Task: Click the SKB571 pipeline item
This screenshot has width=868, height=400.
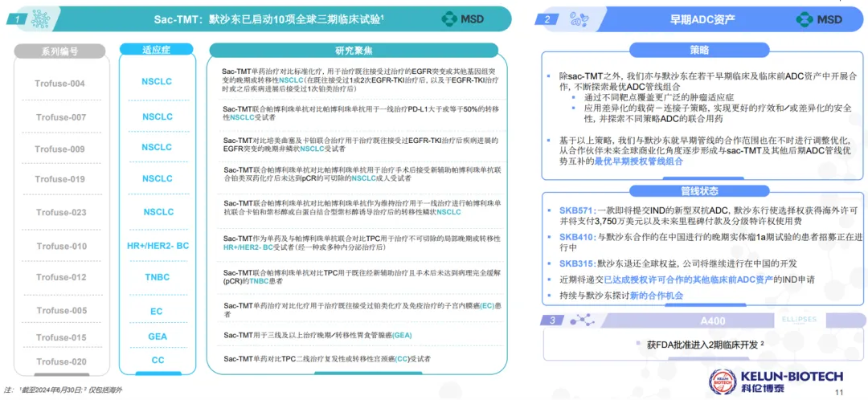Action: 576,209
